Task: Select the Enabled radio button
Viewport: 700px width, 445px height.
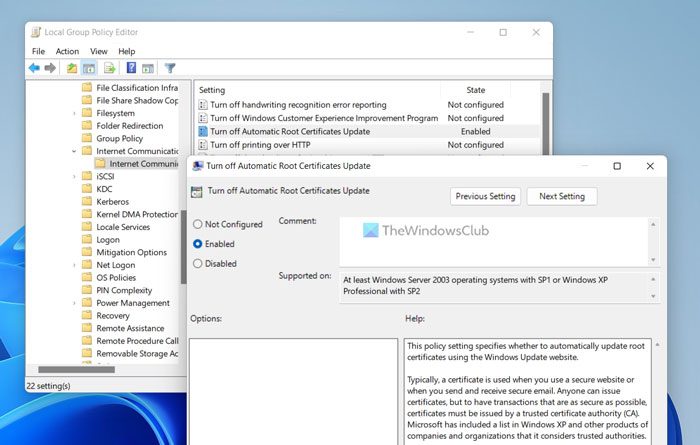Action: point(197,244)
